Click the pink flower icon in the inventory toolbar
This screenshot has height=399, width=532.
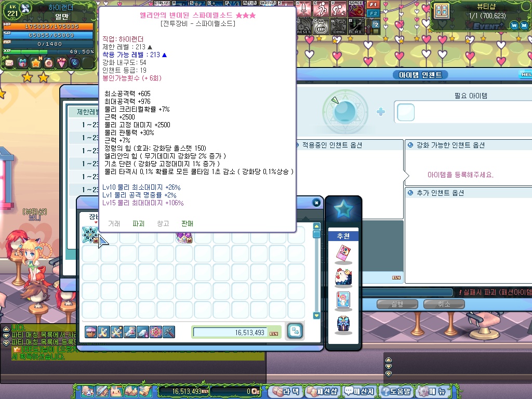[x=155, y=331]
